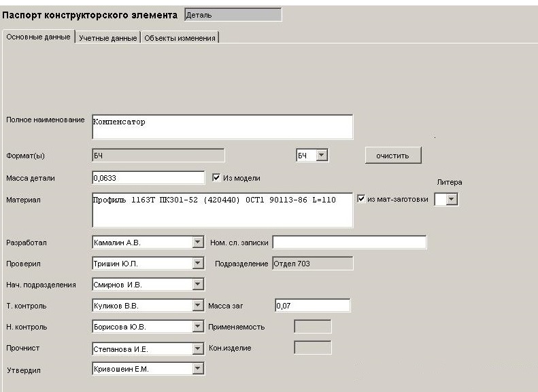Toggle the Из модели checkbox
The width and height of the screenshot is (538, 392).
point(216,177)
